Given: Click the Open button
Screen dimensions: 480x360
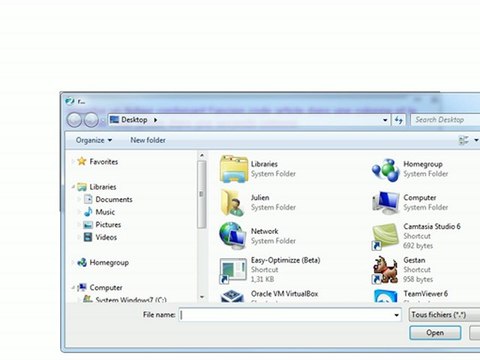Looking at the screenshot, I should 435,333.
